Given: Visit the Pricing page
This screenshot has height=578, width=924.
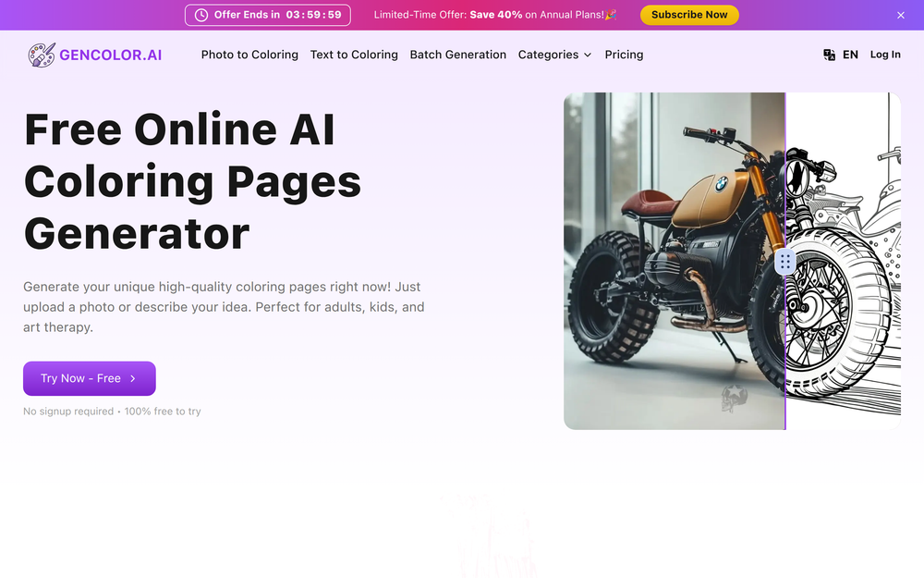Looking at the screenshot, I should (624, 55).
